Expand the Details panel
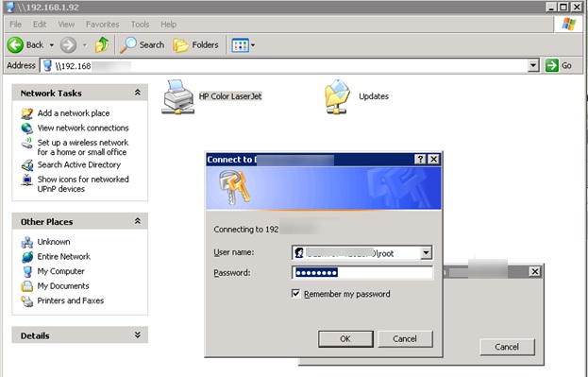 pos(138,334)
